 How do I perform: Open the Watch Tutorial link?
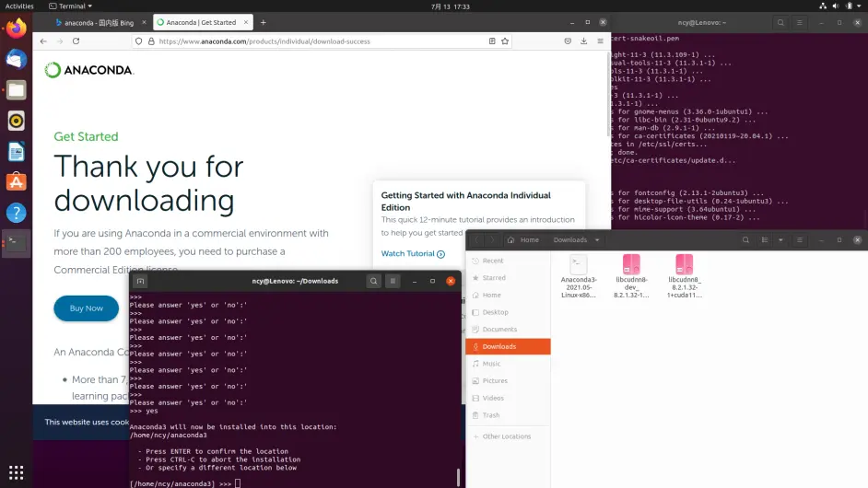tap(413, 253)
